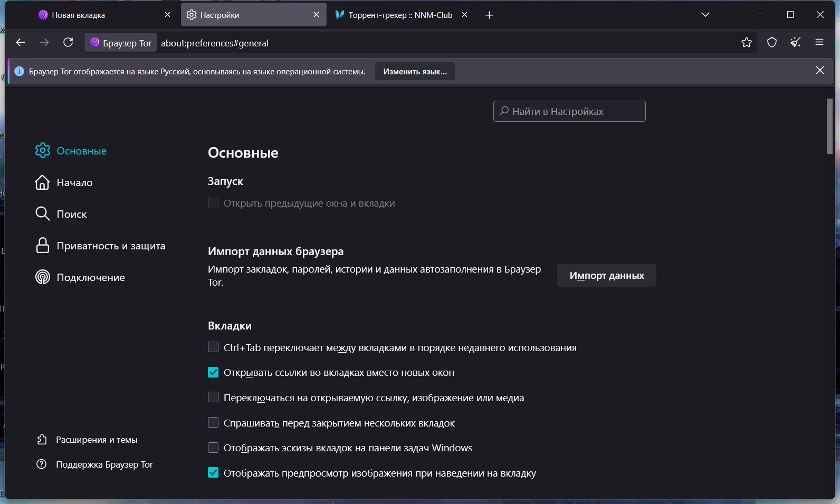
Task: Go back using the back arrow
Action: (21, 43)
